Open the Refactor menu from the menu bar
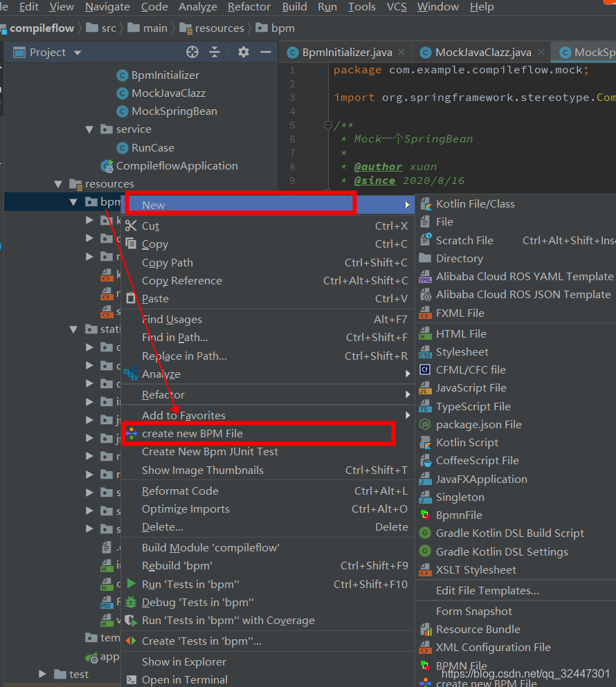616x687 pixels. [x=248, y=8]
